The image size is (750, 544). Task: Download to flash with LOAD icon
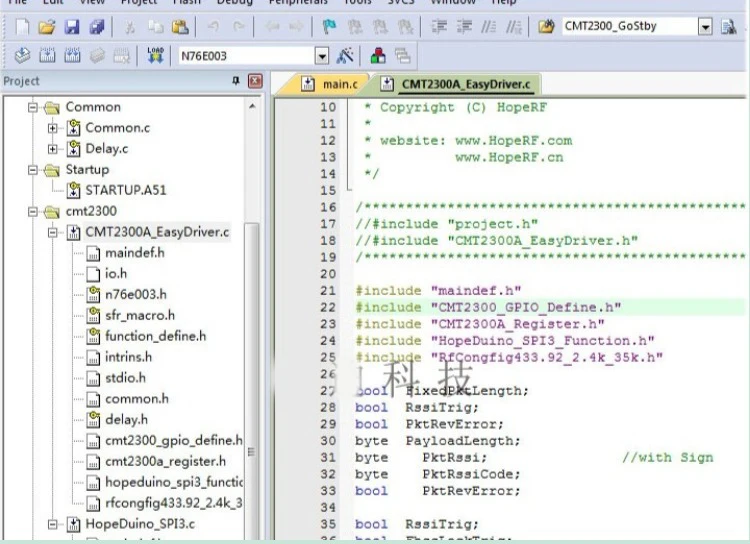[x=155, y=56]
